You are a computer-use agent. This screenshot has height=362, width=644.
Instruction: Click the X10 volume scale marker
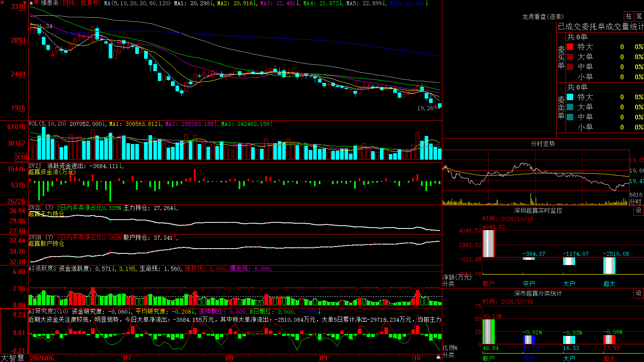pos(21,157)
